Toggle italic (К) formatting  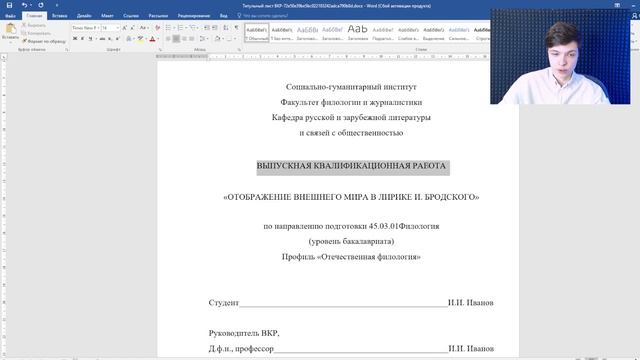point(82,39)
